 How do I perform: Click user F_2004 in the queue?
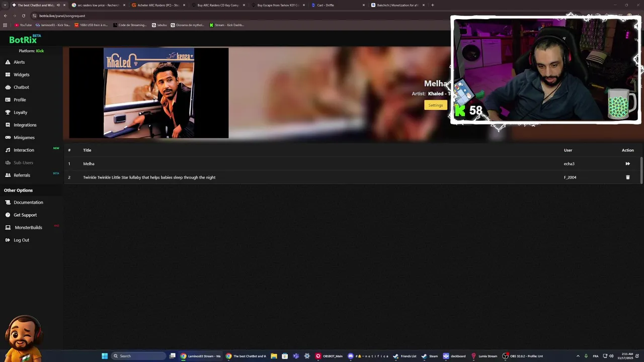[570, 177]
